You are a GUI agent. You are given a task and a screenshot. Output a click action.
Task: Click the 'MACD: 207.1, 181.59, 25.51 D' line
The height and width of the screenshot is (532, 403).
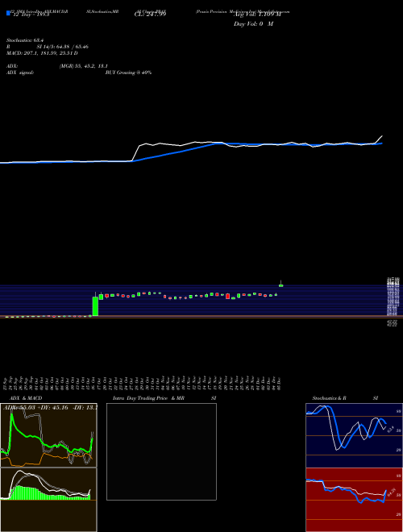(x=42, y=53)
